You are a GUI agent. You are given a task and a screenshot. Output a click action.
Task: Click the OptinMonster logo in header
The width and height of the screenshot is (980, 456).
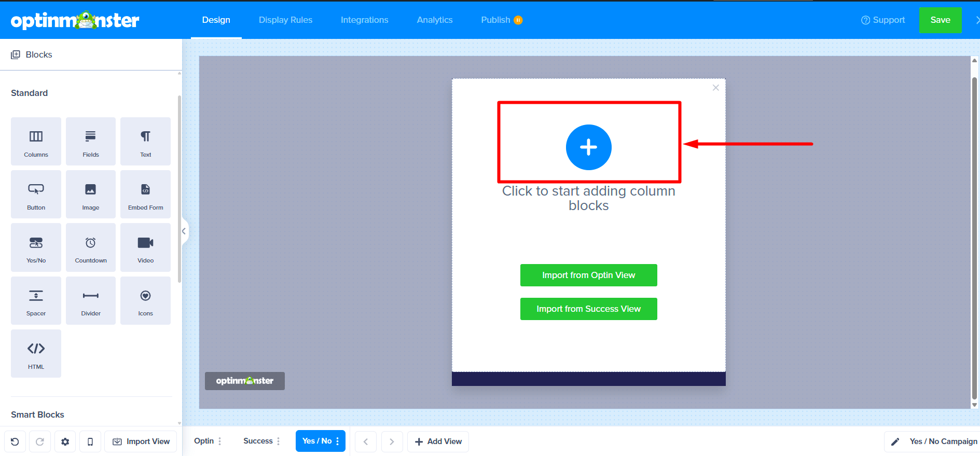pos(75,20)
